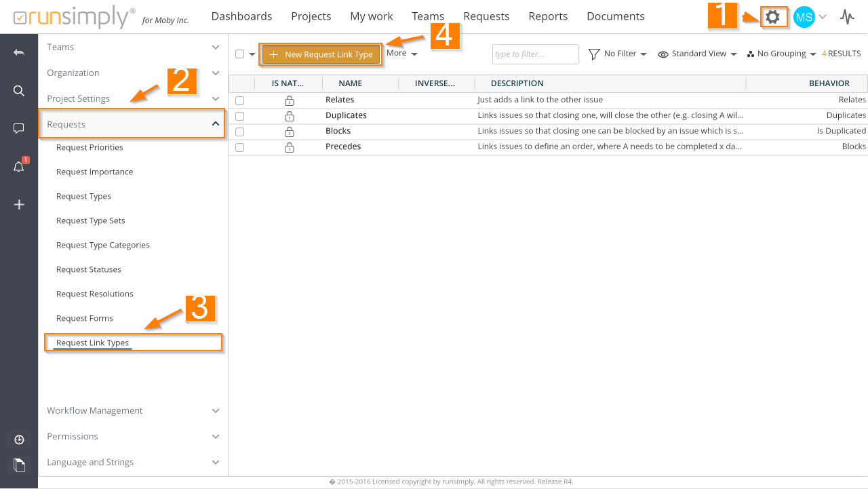Open the settings gear icon
The image size is (868, 489).
tap(772, 17)
